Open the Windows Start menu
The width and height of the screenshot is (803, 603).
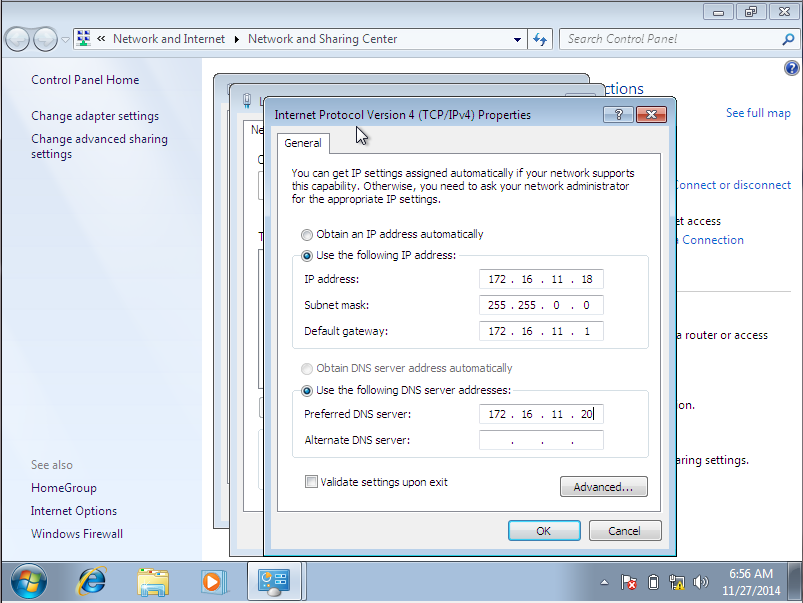tap(29, 581)
